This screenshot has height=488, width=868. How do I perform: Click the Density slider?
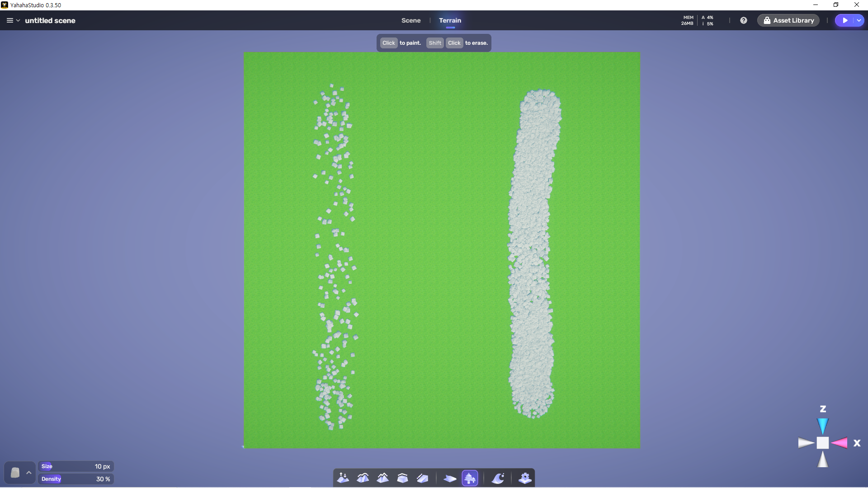pos(75,479)
